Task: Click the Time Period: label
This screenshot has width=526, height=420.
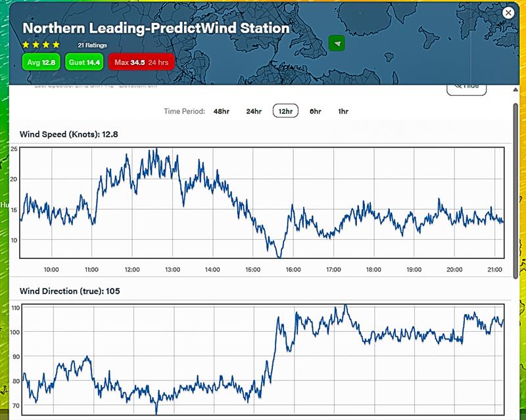Action: tap(184, 111)
